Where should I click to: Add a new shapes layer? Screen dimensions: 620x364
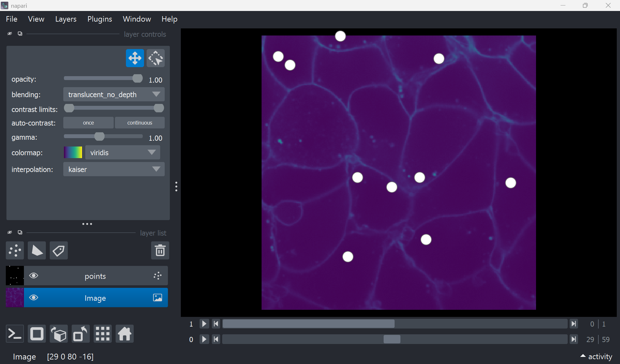[x=36, y=250]
